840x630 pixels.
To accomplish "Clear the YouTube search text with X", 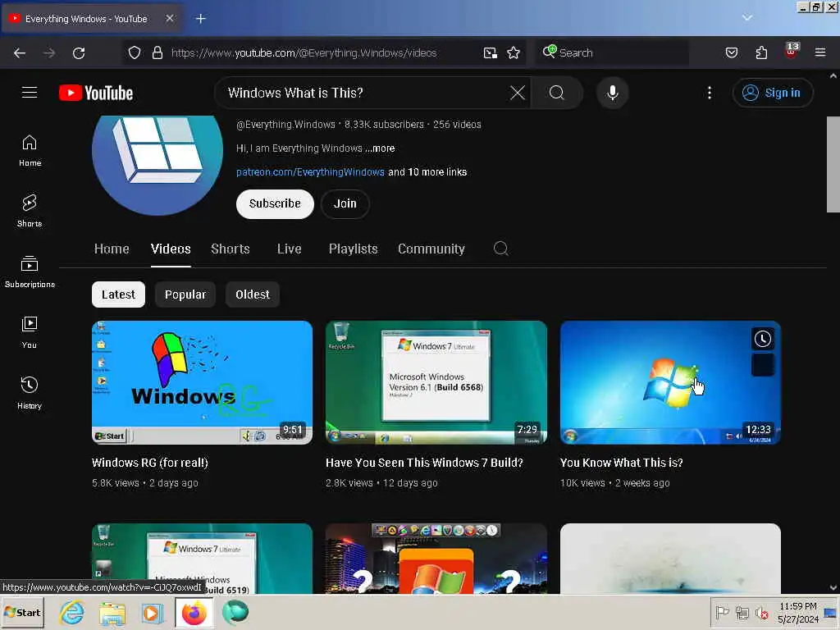I will [x=517, y=93].
